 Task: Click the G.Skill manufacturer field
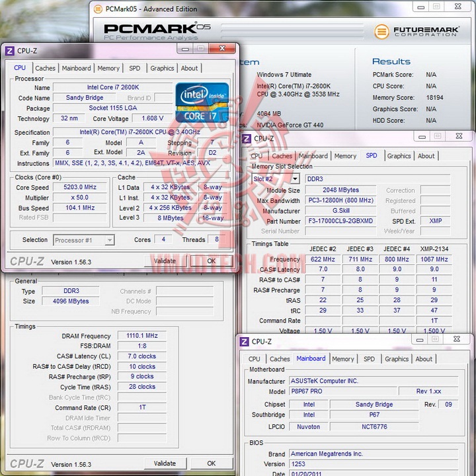pyautogui.click(x=340, y=211)
